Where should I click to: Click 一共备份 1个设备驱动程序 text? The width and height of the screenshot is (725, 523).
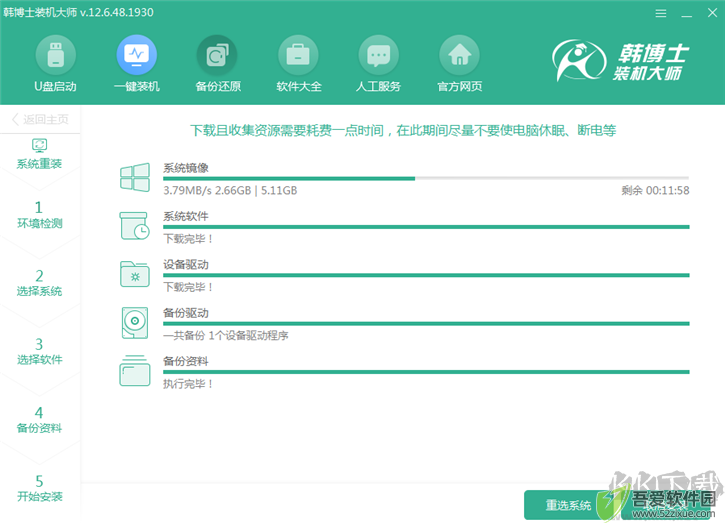(226, 335)
